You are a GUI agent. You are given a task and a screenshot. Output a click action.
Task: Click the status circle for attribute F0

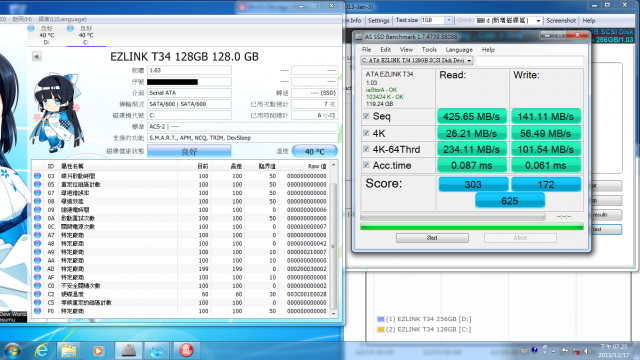pos(38,311)
